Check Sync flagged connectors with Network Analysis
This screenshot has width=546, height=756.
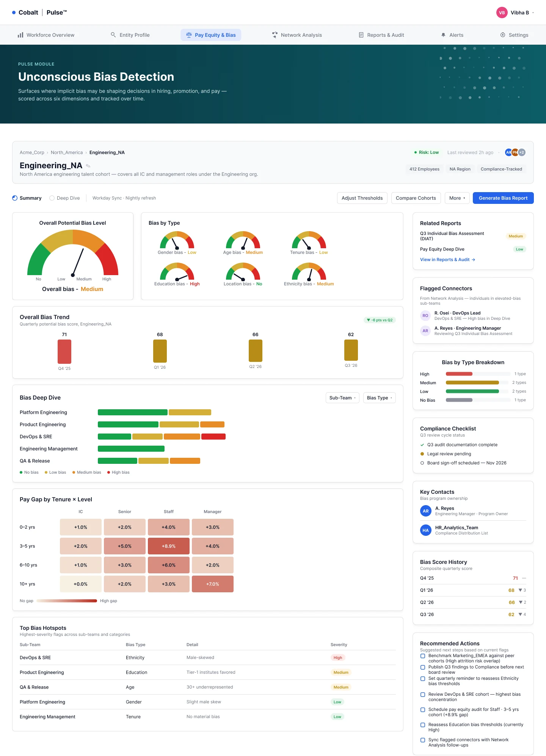tap(423, 740)
